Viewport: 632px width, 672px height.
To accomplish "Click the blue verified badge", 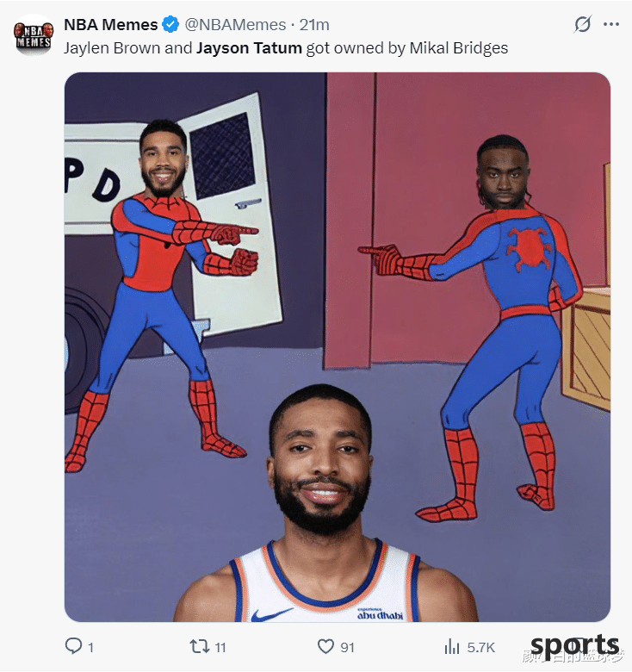I will point(170,24).
